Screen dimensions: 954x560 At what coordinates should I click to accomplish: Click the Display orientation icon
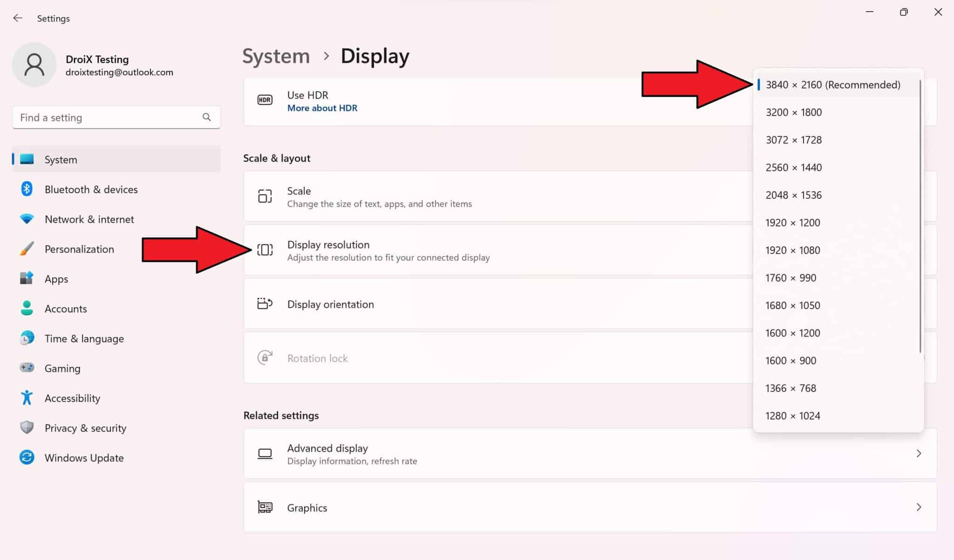pyautogui.click(x=265, y=304)
